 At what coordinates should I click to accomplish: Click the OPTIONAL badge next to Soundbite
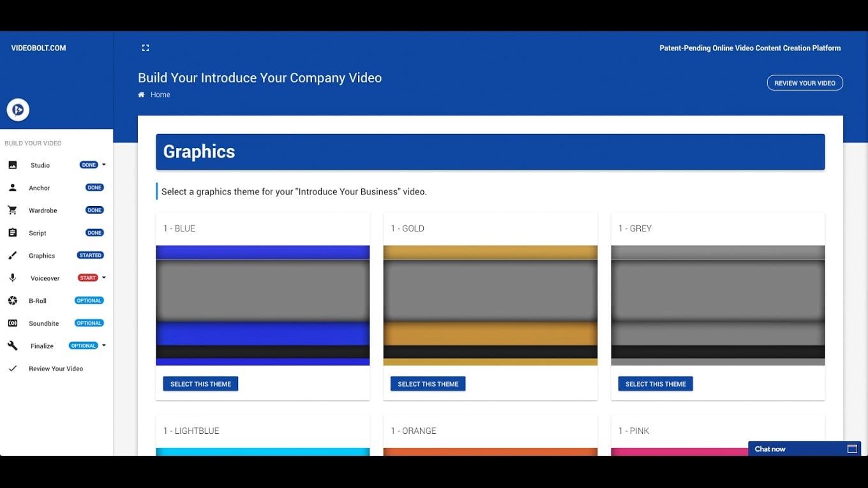[89, 323]
